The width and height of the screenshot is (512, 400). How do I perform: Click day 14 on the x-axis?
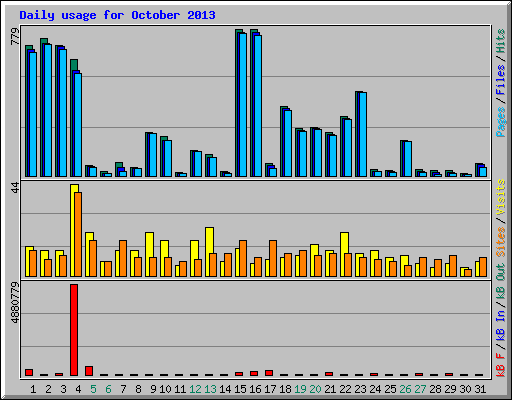pos(225,389)
